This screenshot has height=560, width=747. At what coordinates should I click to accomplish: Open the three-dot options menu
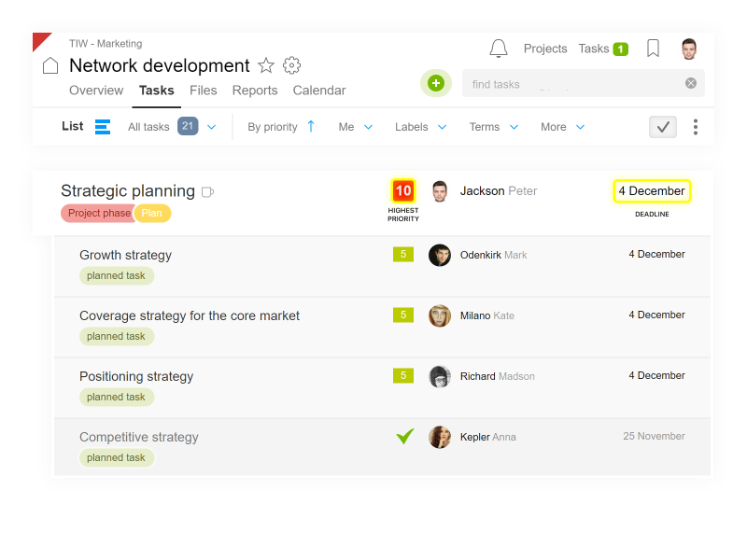coord(696,127)
